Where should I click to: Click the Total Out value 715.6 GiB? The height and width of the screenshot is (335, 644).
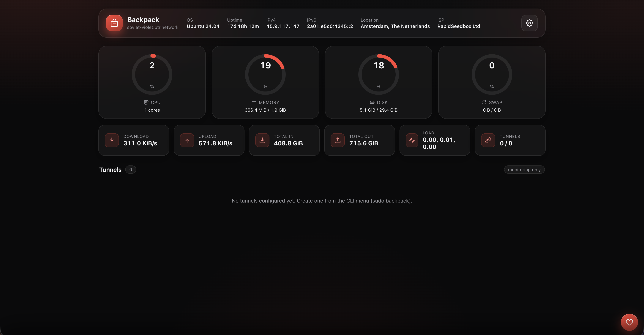coord(364,143)
